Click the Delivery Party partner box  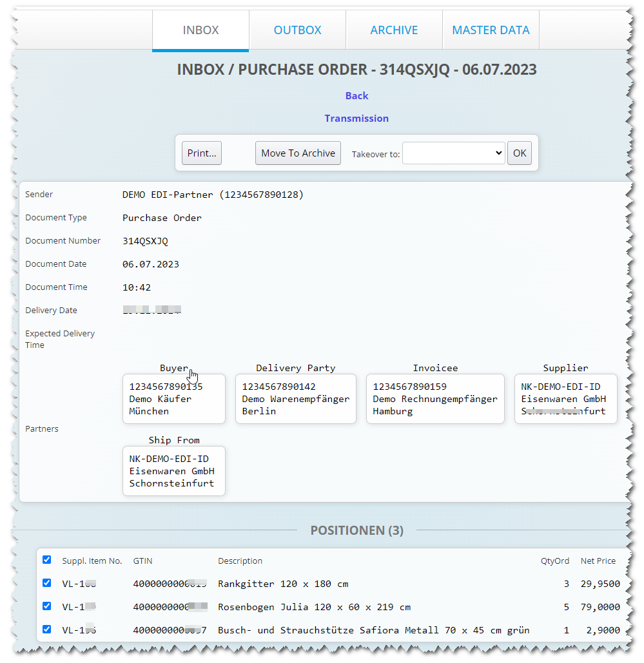click(x=295, y=399)
